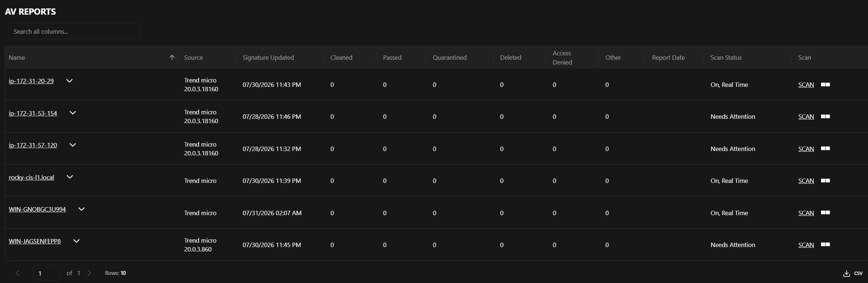Image resolution: width=868 pixels, height=283 pixels.
Task: Click the CSV download icon
Action: [846, 273]
